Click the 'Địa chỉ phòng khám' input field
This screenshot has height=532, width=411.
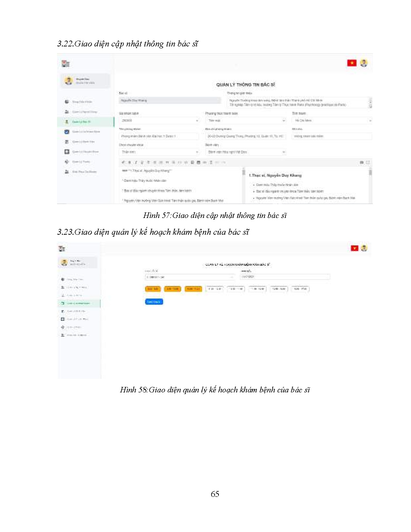pyautogui.click(x=246, y=136)
